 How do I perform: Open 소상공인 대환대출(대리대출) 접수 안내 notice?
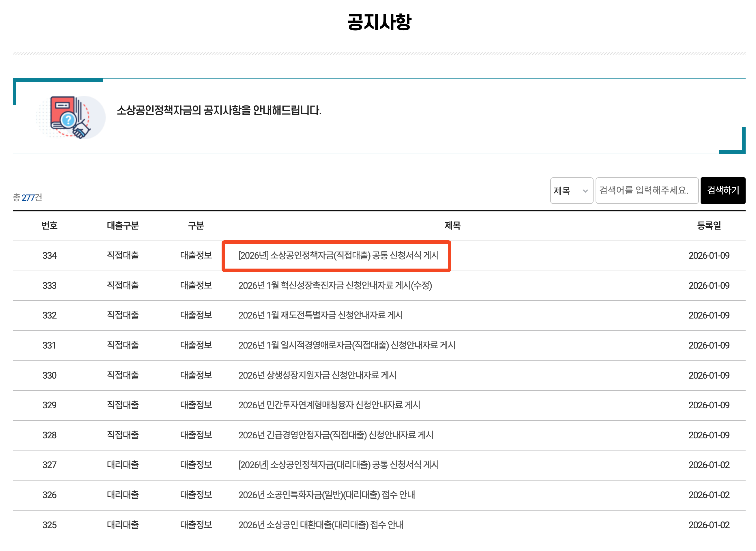320,525
